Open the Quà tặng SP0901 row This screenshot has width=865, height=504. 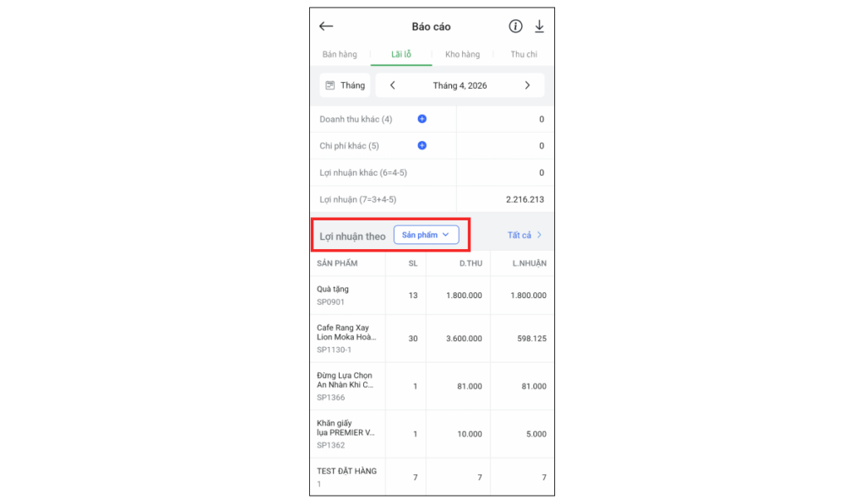(x=432, y=295)
